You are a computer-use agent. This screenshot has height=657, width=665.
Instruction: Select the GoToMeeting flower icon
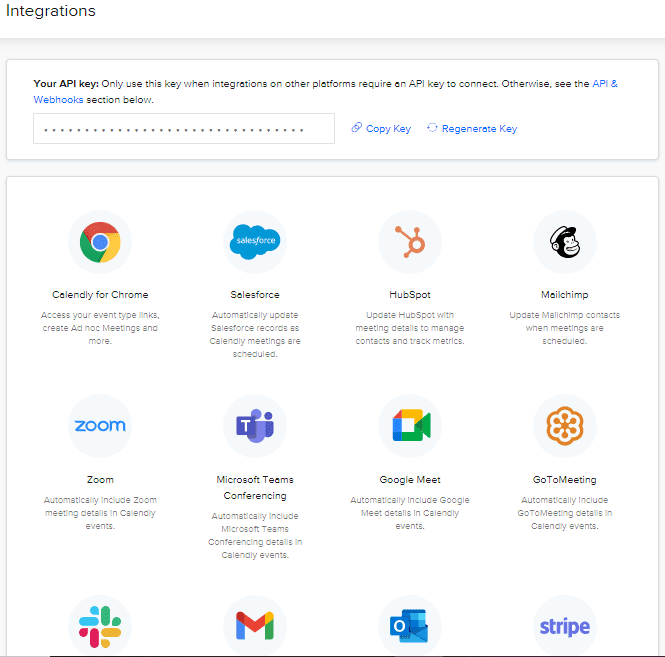pyautogui.click(x=564, y=426)
